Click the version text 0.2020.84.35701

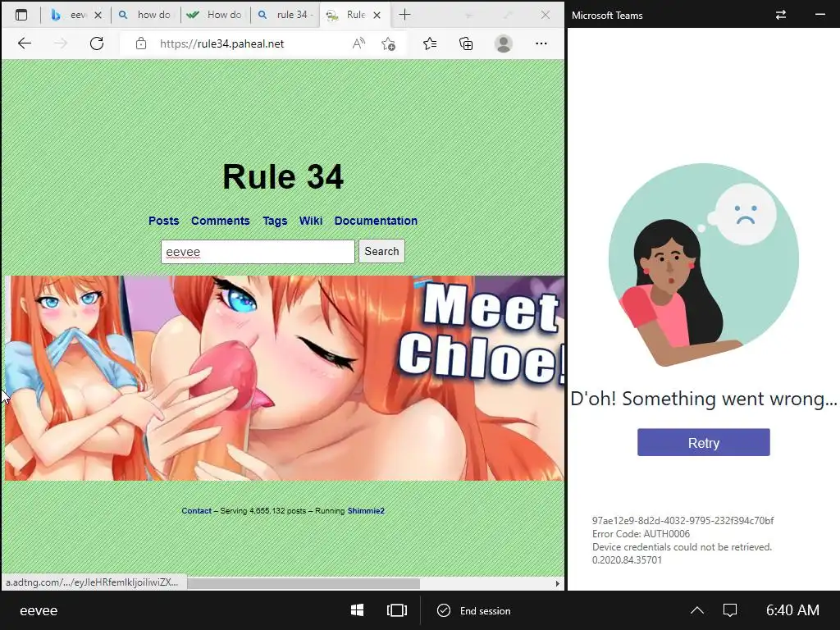(x=627, y=560)
